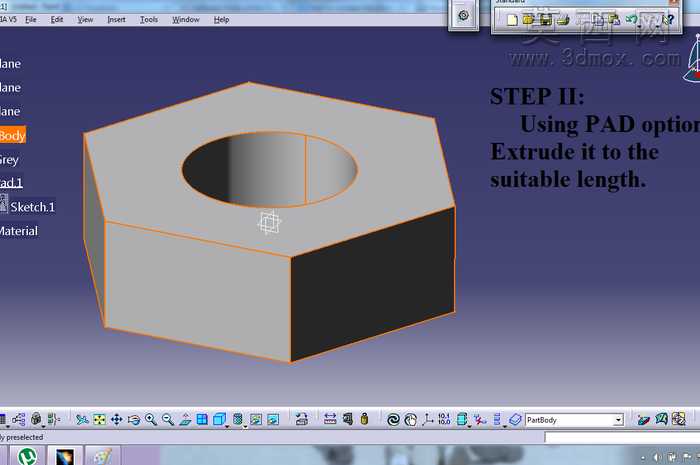Select the Rotate view icon
This screenshot has height=465, width=700.
[x=133, y=419]
